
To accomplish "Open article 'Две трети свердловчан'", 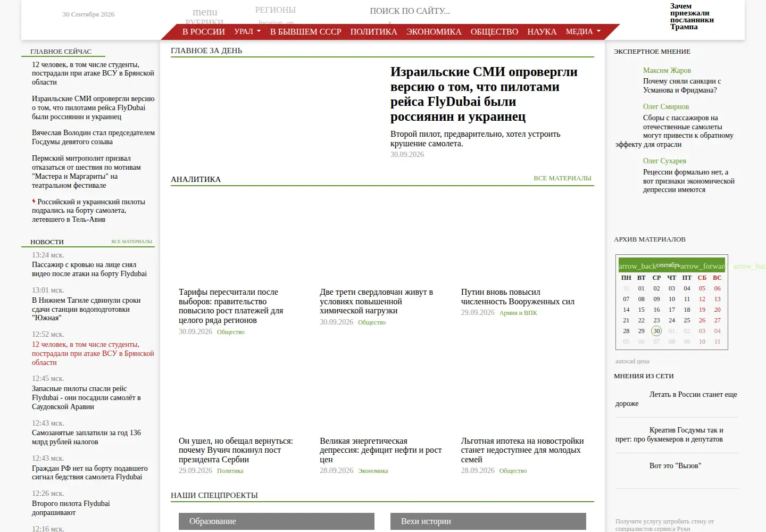I will point(376,302).
